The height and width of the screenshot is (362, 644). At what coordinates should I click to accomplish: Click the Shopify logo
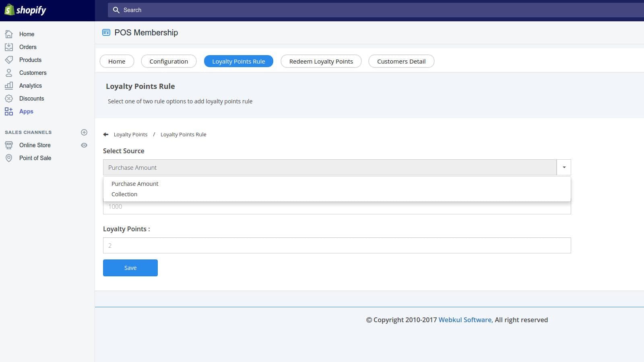pyautogui.click(x=25, y=10)
